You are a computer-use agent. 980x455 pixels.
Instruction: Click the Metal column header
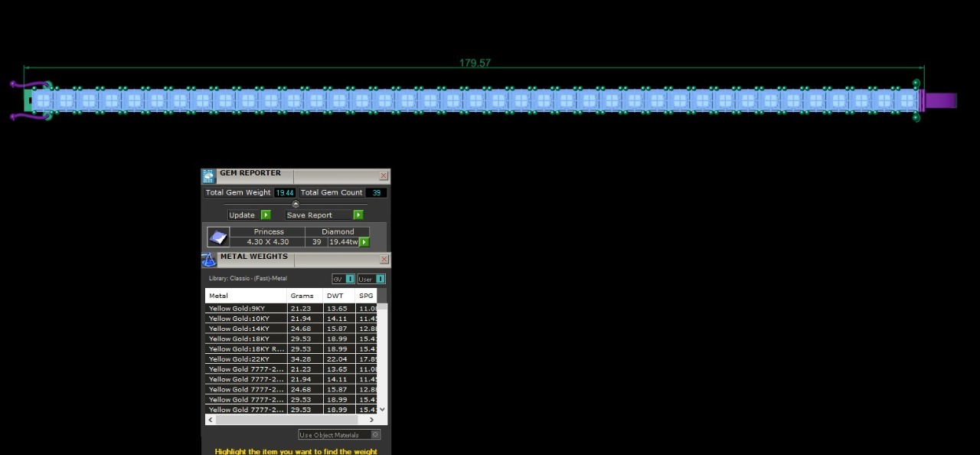point(245,296)
